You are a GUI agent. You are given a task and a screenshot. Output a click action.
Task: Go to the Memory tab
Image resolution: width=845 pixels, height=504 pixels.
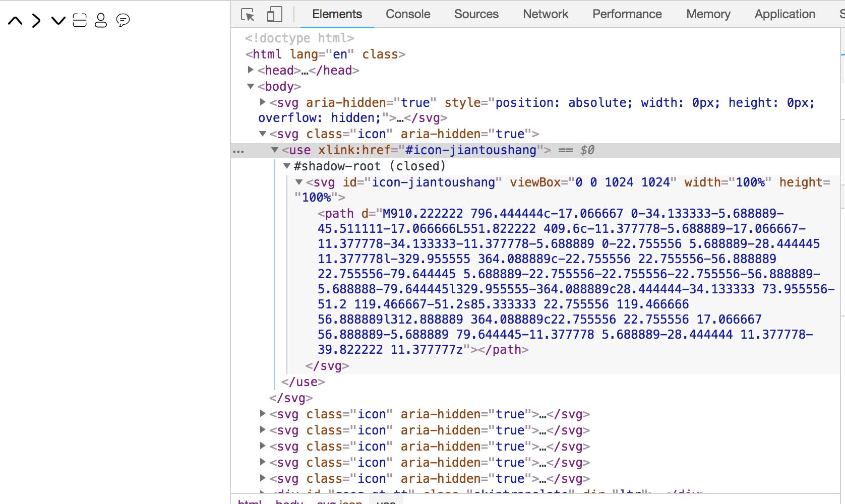pyautogui.click(x=708, y=14)
